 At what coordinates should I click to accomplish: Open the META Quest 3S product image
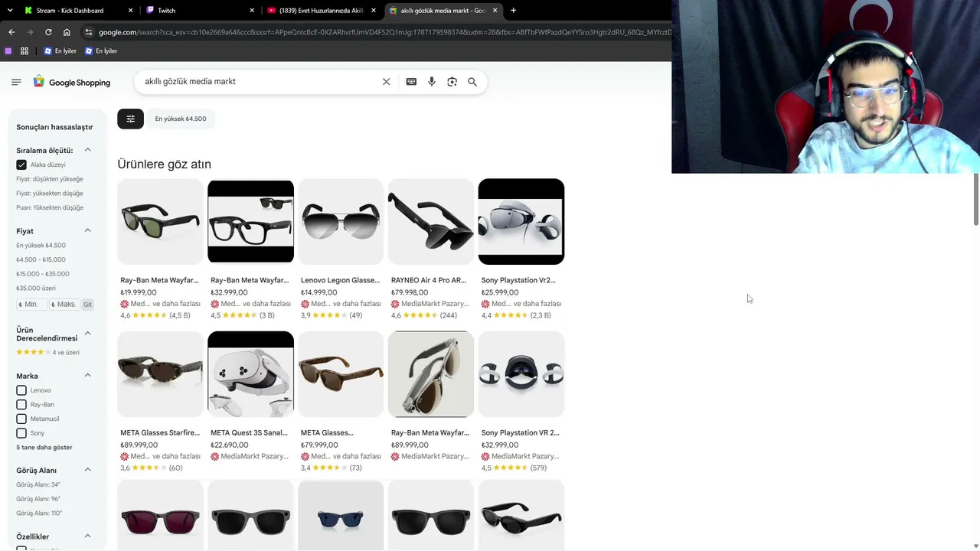click(x=250, y=374)
